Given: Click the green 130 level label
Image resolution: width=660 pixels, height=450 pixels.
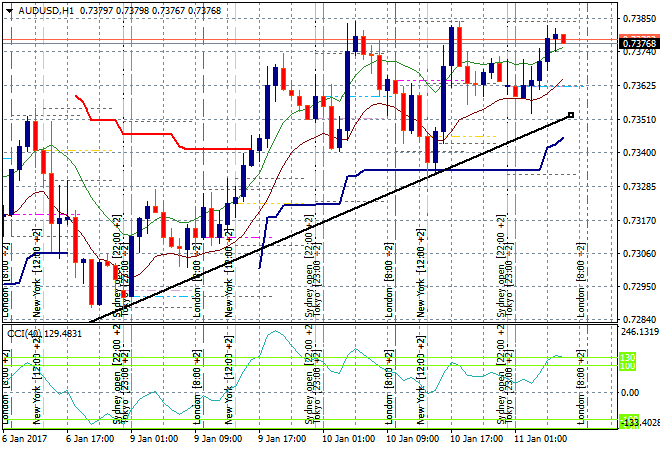Looking at the screenshot, I should pos(628,358).
